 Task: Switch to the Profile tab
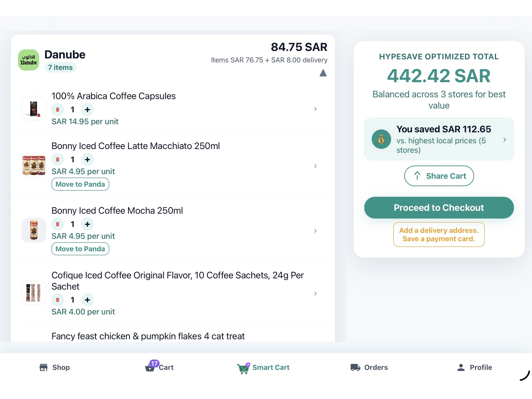pyautogui.click(x=475, y=367)
